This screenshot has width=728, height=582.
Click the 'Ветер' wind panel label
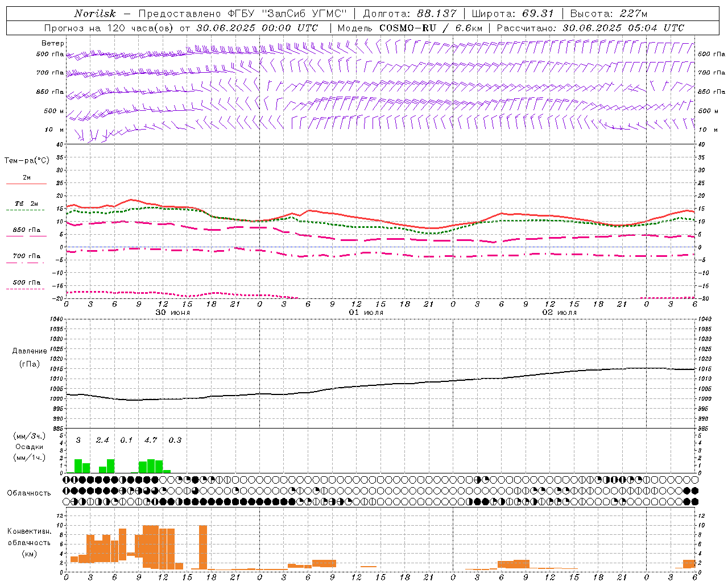[53, 43]
